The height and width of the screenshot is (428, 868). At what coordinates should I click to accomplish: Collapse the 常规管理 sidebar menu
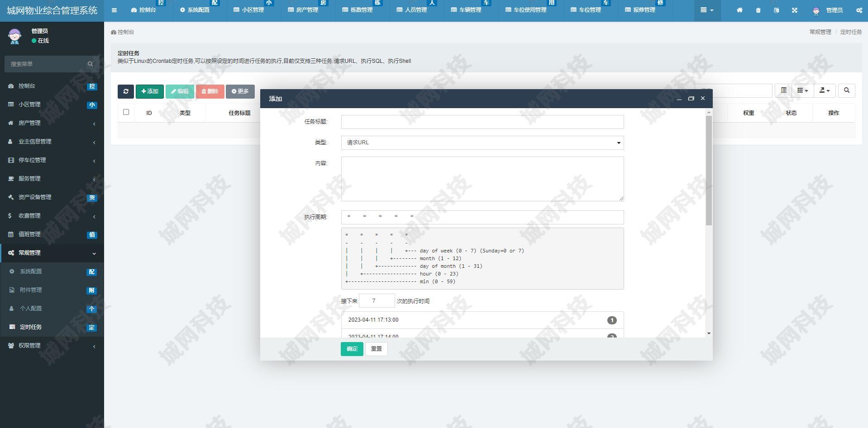pos(52,253)
